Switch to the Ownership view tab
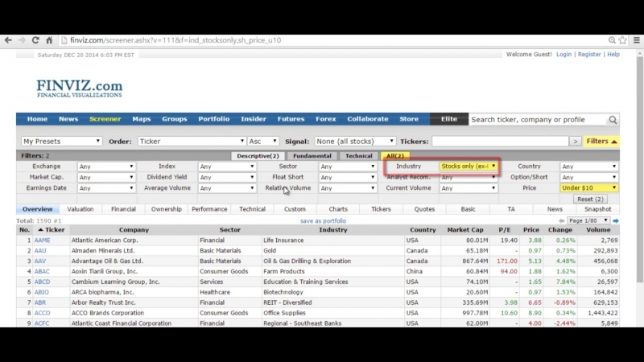The image size is (644, 362). point(167,209)
